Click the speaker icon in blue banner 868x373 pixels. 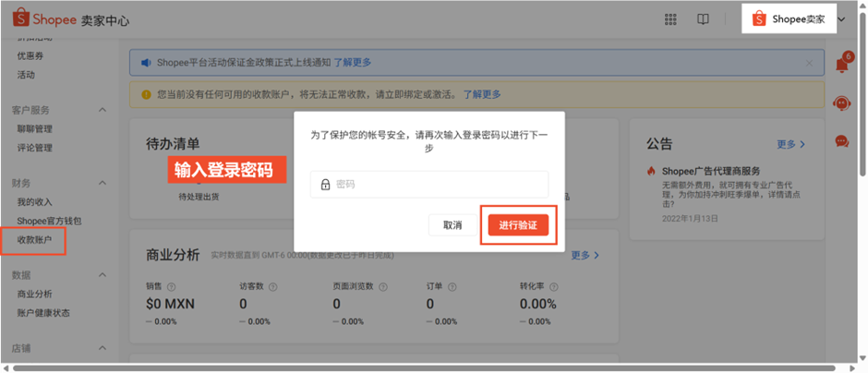tap(146, 63)
